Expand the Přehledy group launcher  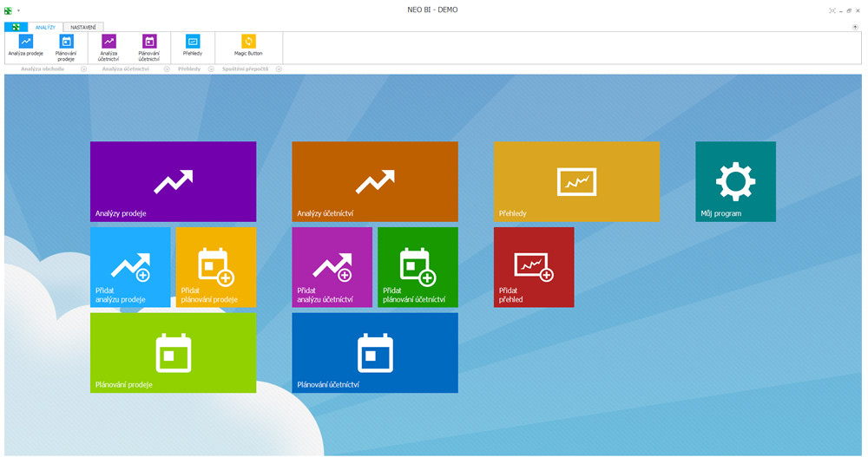211,69
